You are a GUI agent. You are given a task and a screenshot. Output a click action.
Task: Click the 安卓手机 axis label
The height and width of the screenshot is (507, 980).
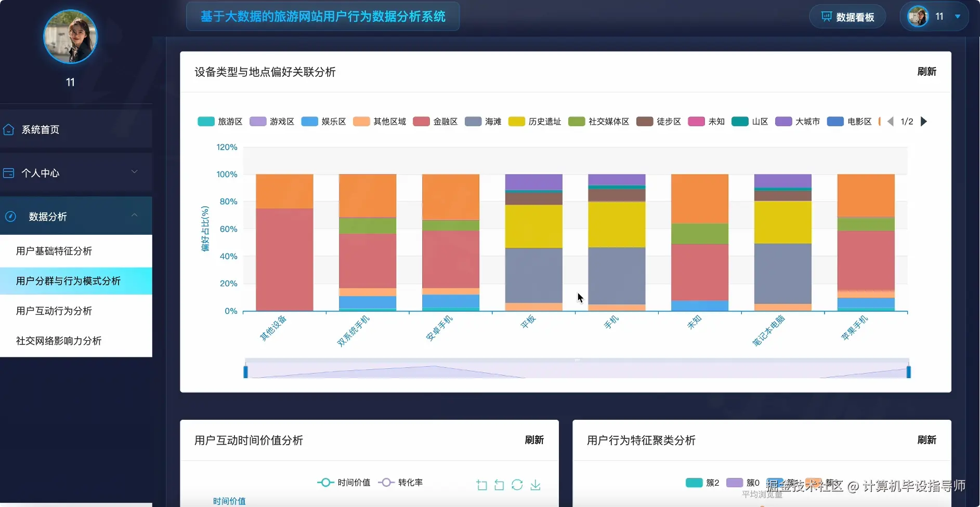(x=439, y=328)
